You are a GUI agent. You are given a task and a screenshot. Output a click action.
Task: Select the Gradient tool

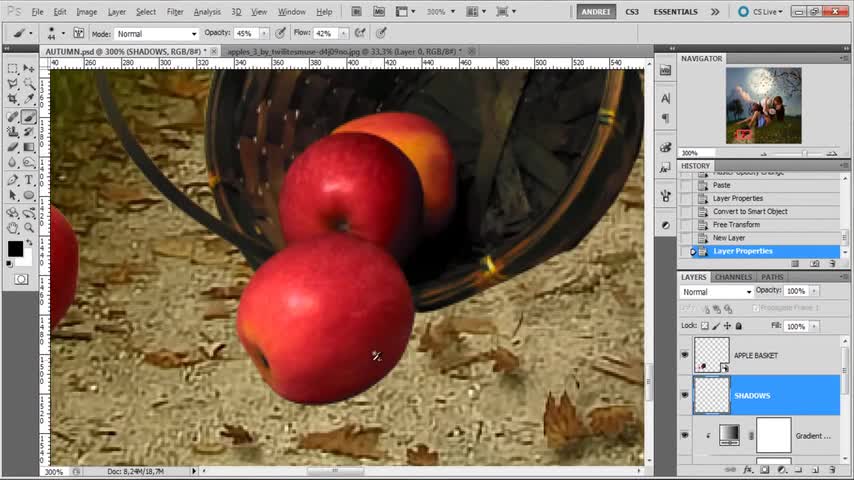point(29,147)
